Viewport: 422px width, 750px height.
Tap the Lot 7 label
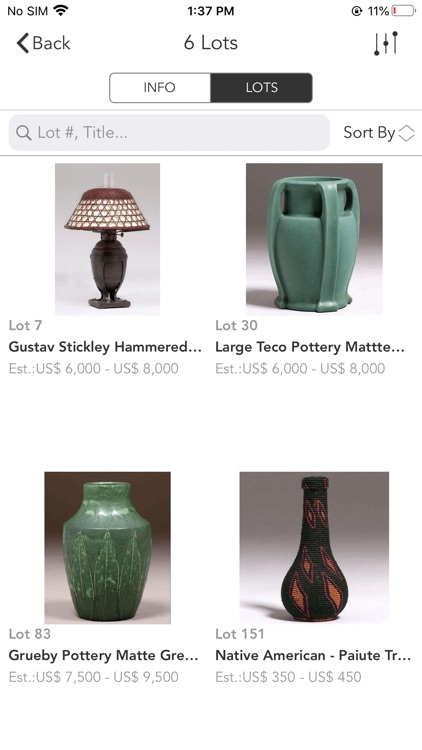pos(25,326)
